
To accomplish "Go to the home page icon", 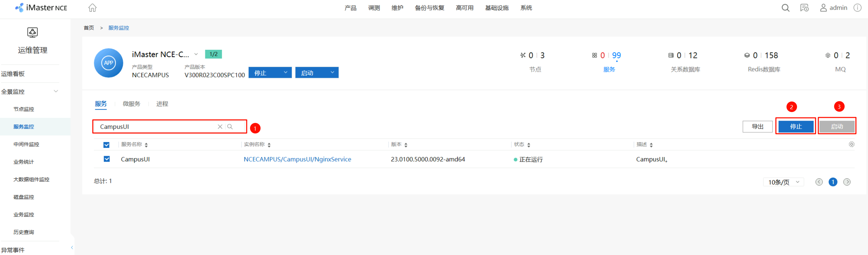I will point(92,8).
